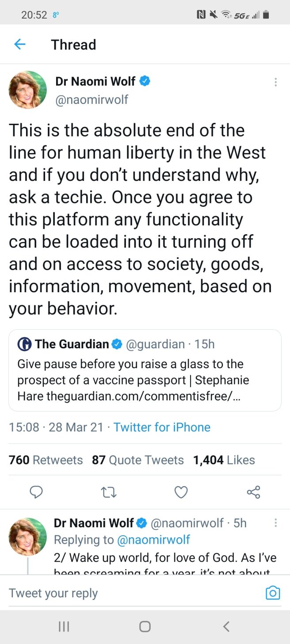
Task: View the 760 Retweets list
Action: (46, 460)
